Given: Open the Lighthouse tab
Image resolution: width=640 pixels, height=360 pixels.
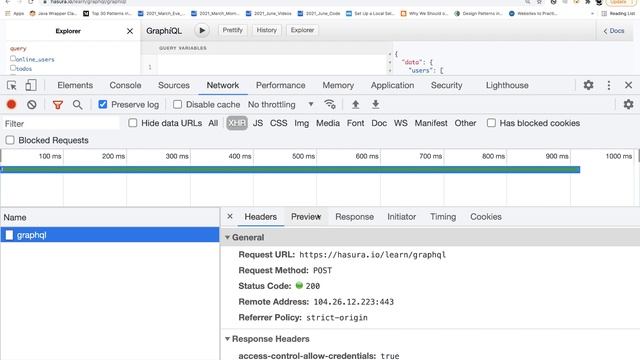Looking at the screenshot, I should click(x=507, y=85).
